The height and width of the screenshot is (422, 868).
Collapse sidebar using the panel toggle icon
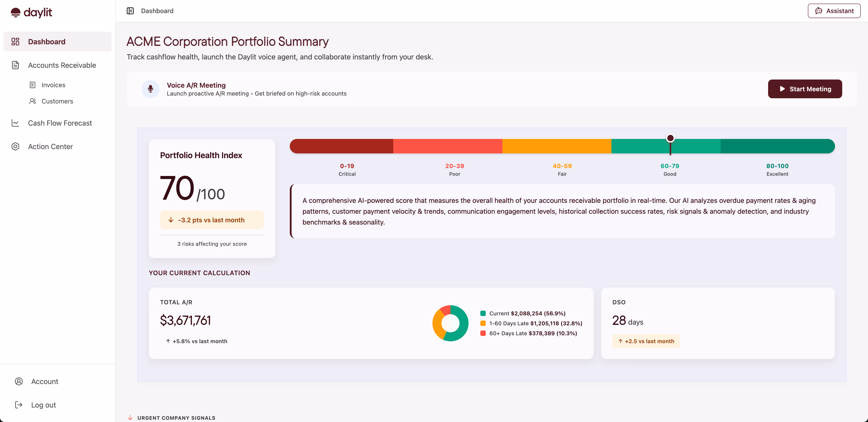click(x=130, y=11)
